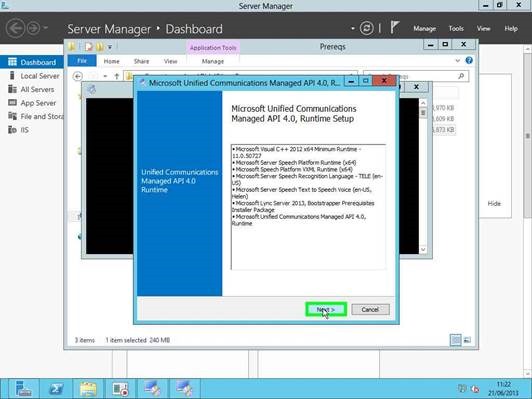Image resolution: width=532 pixels, height=399 pixels.
Task: Select IIS in the sidebar
Action: (x=32, y=130)
